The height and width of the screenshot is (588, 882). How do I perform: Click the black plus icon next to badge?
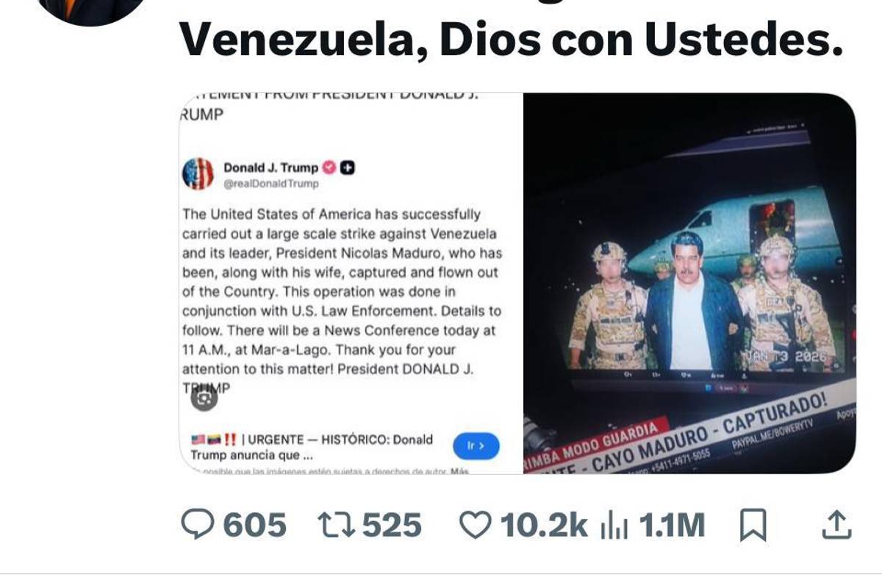tap(348, 168)
